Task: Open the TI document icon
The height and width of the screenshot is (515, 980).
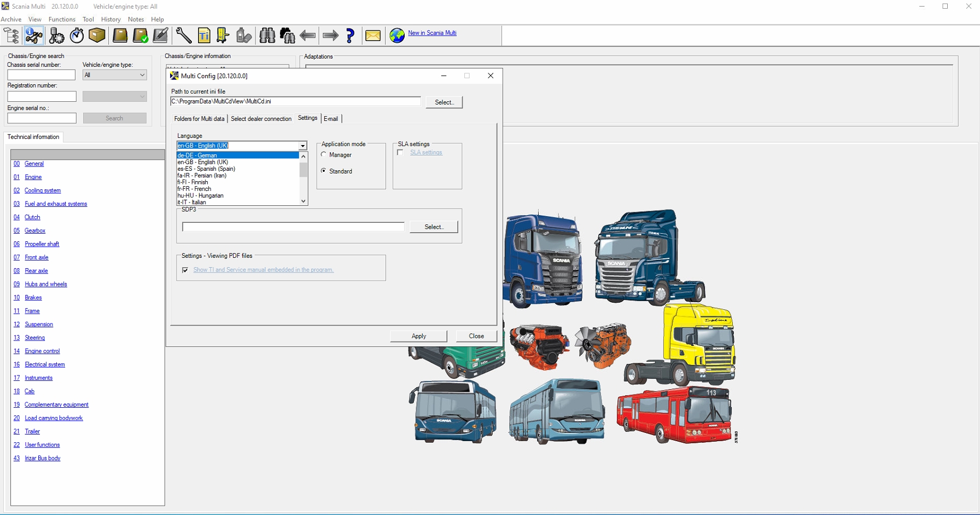Action: point(204,36)
